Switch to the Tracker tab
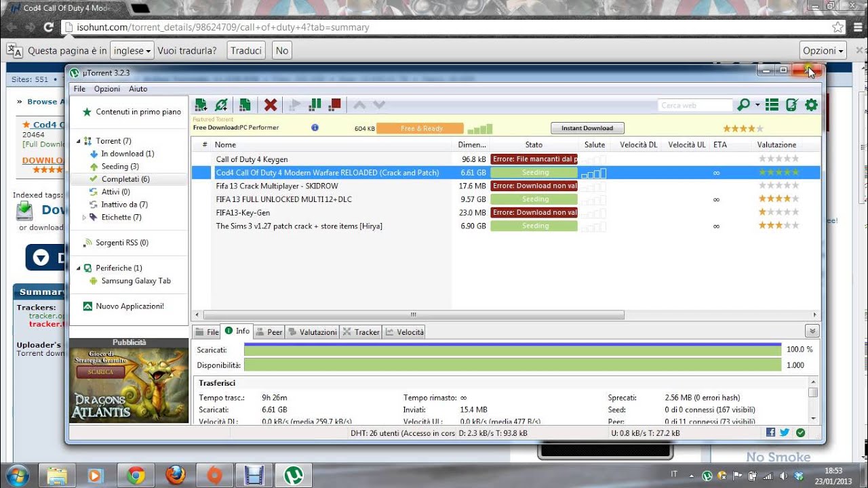Viewport: 868px width, 488px height. click(361, 332)
